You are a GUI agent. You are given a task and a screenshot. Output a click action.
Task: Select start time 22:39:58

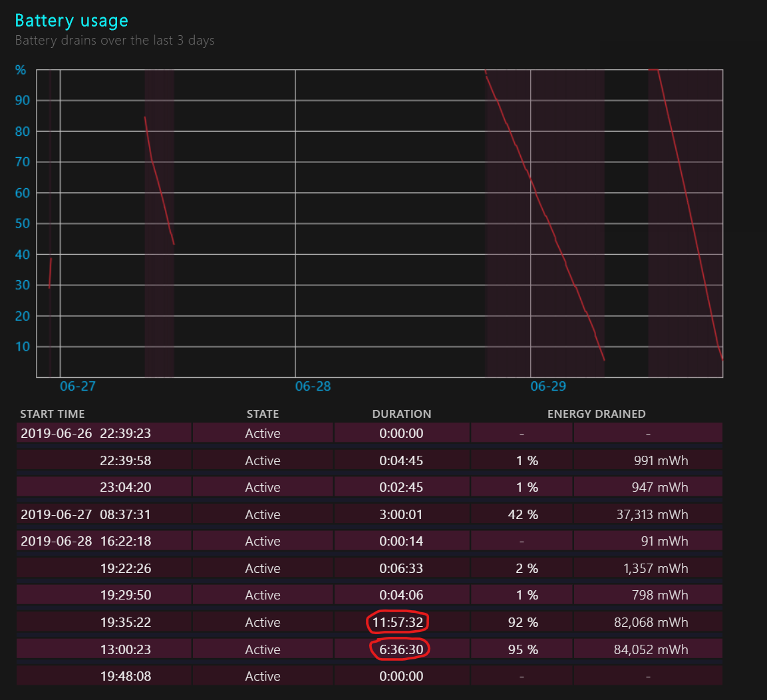coord(125,461)
